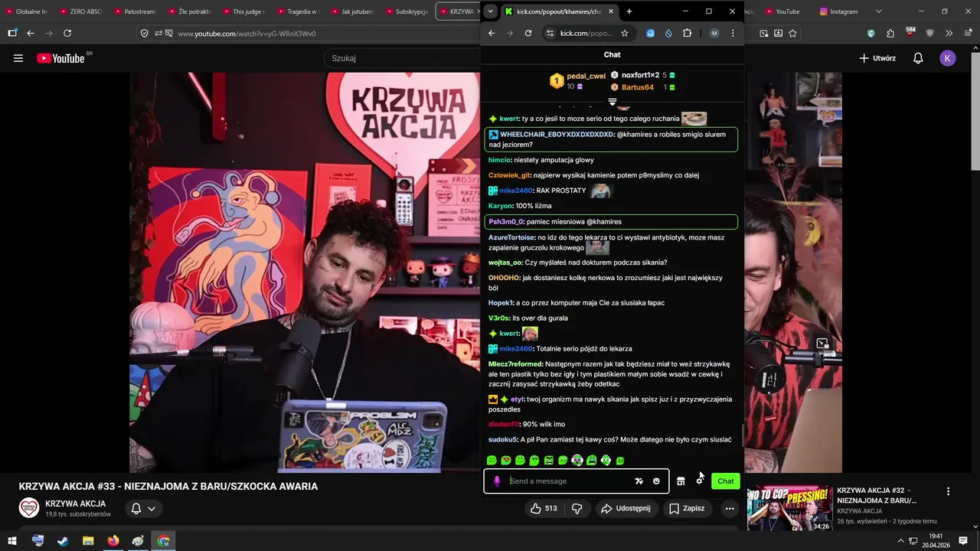Open the M profile in Kick window
This screenshot has width=980, height=551.
(x=714, y=34)
